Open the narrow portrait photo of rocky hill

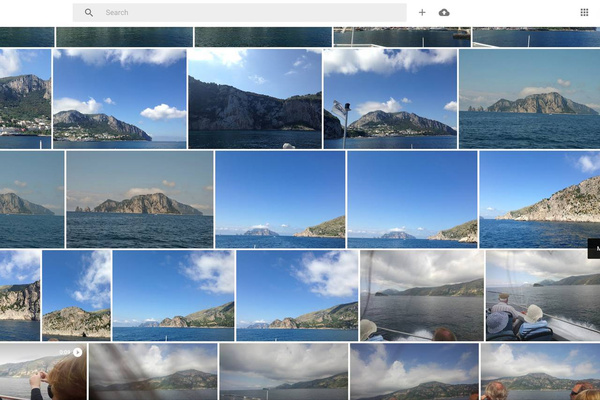coord(77,296)
